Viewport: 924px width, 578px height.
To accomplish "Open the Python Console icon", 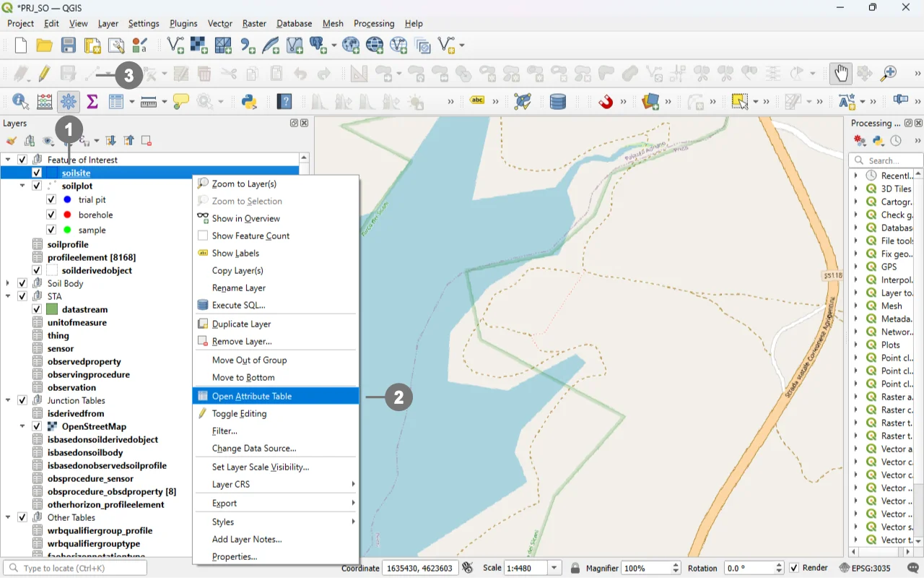I will 250,102.
